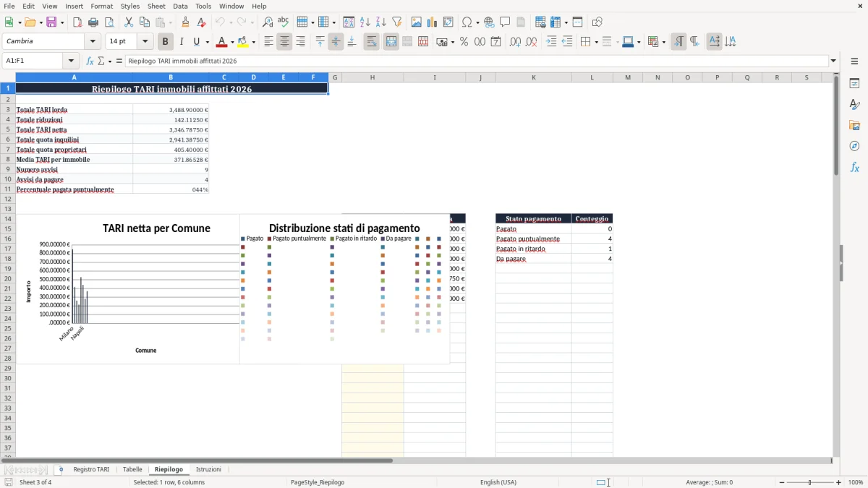The height and width of the screenshot is (488, 868).
Task: Select column header K
Action: tap(534, 77)
